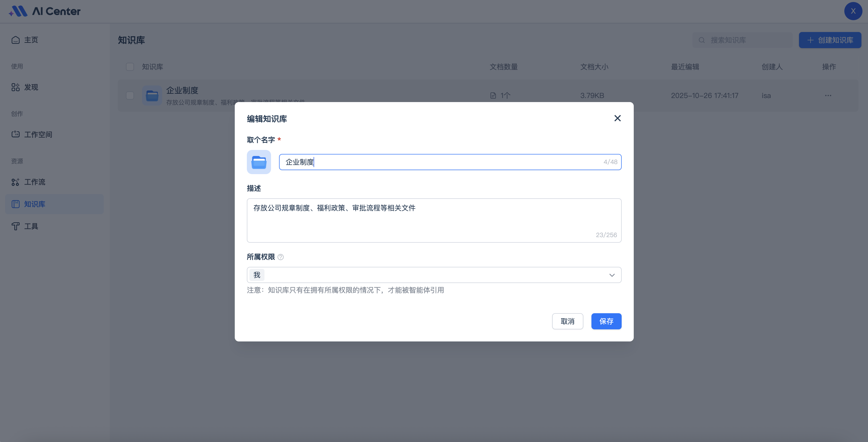Click into the 描述 description text area
This screenshot has height=442, width=868.
coord(434,220)
